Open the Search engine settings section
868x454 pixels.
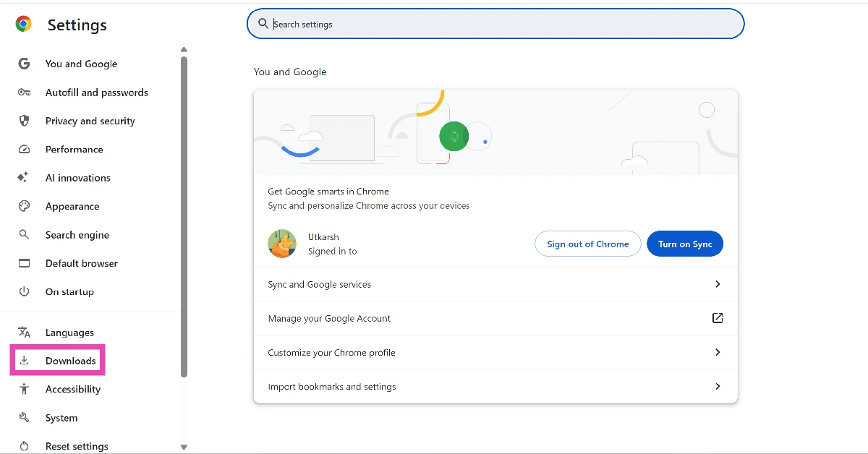[77, 235]
